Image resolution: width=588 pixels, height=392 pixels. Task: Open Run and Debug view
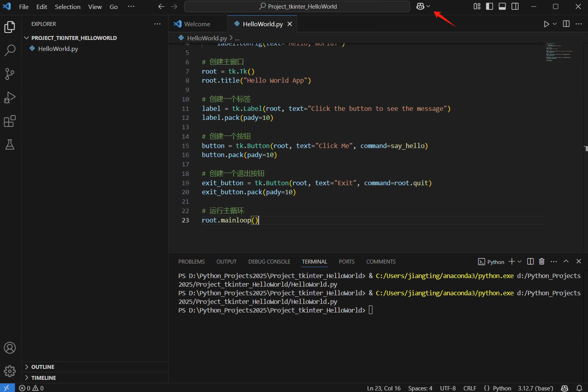(x=10, y=97)
